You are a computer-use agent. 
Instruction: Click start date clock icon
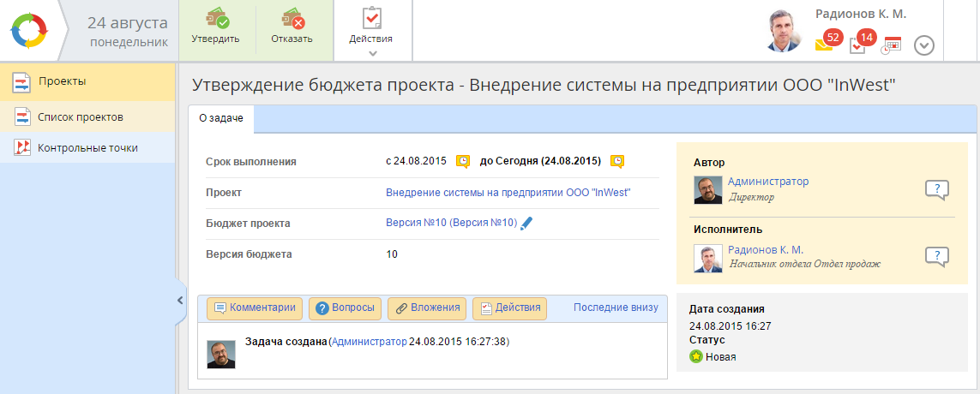[462, 162]
